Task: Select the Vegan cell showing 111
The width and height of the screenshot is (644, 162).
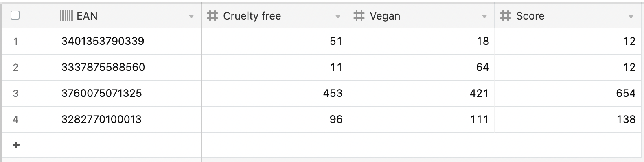Action: [x=421, y=119]
